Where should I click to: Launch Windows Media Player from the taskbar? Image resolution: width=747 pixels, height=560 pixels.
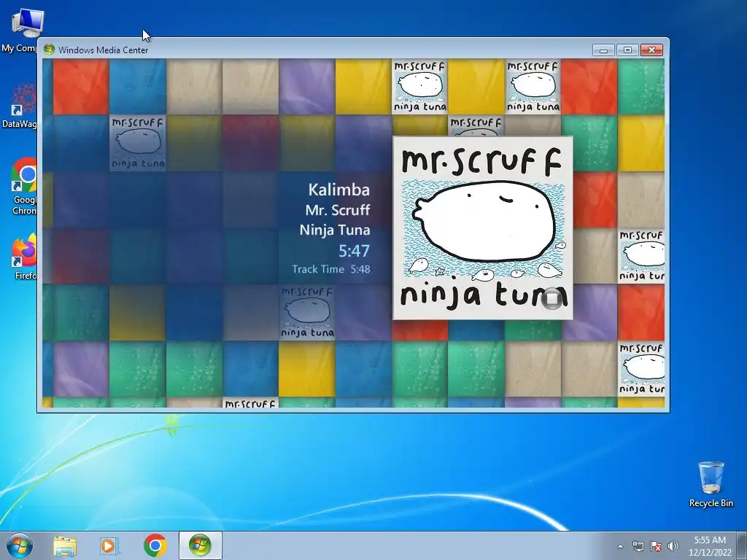point(109,546)
